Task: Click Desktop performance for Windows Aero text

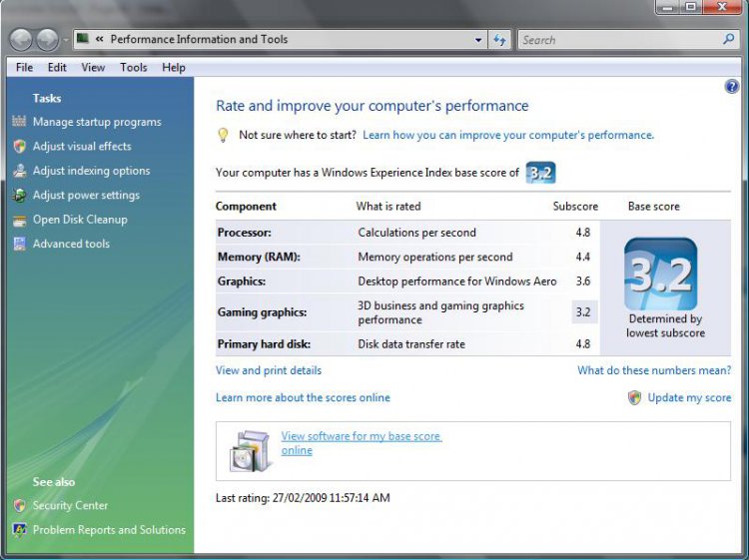Action: (457, 281)
